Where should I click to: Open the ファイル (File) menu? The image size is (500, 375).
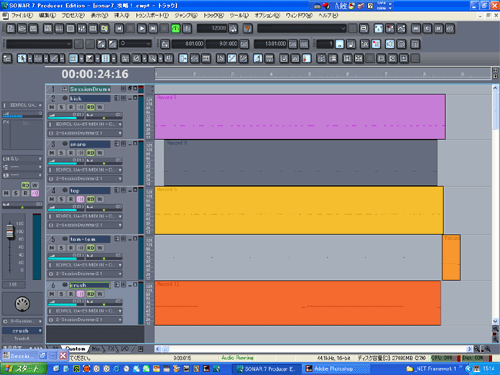coord(22,15)
